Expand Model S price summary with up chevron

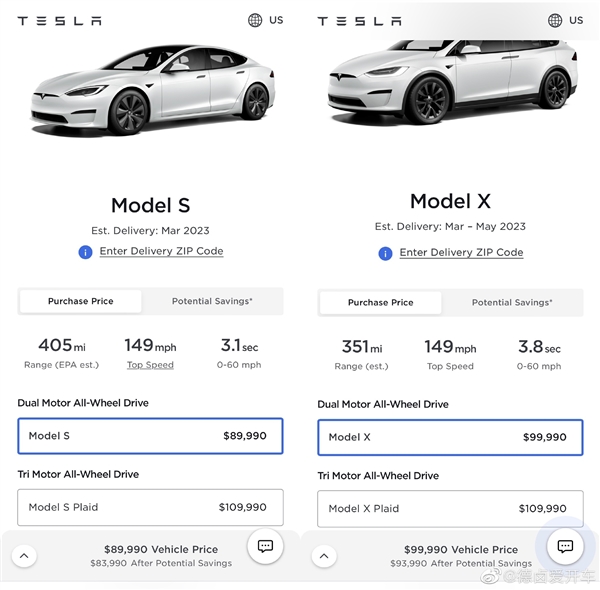coord(24,556)
